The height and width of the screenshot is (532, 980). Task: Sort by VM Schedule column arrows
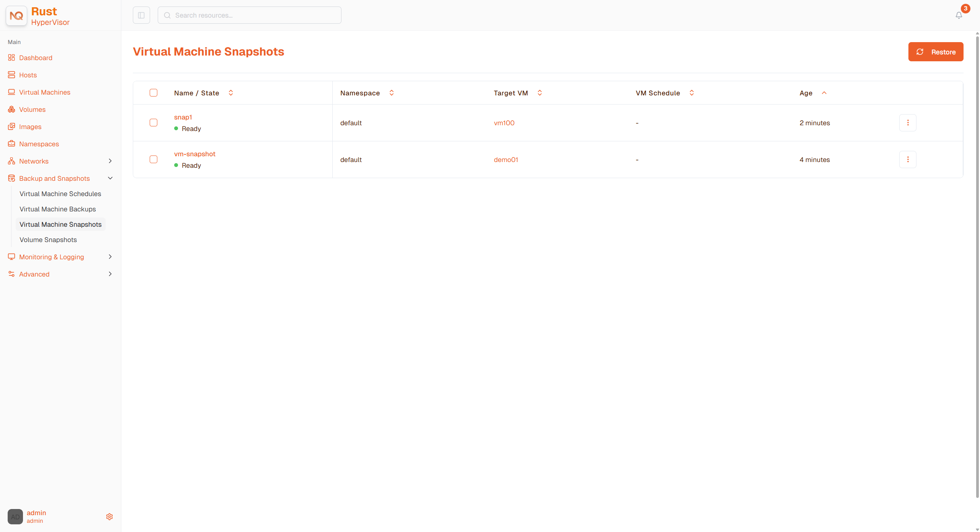[x=692, y=93]
